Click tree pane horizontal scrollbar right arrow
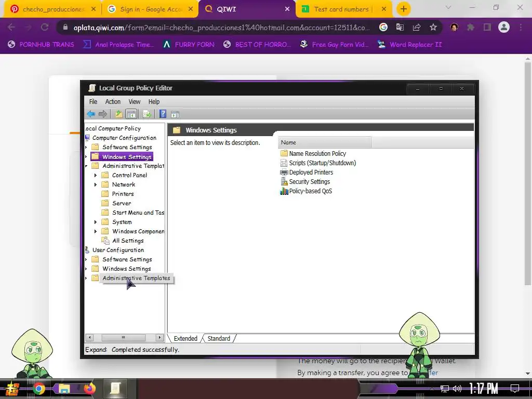This screenshot has width=532, height=399. pyautogui.click(x=159, y=337)
